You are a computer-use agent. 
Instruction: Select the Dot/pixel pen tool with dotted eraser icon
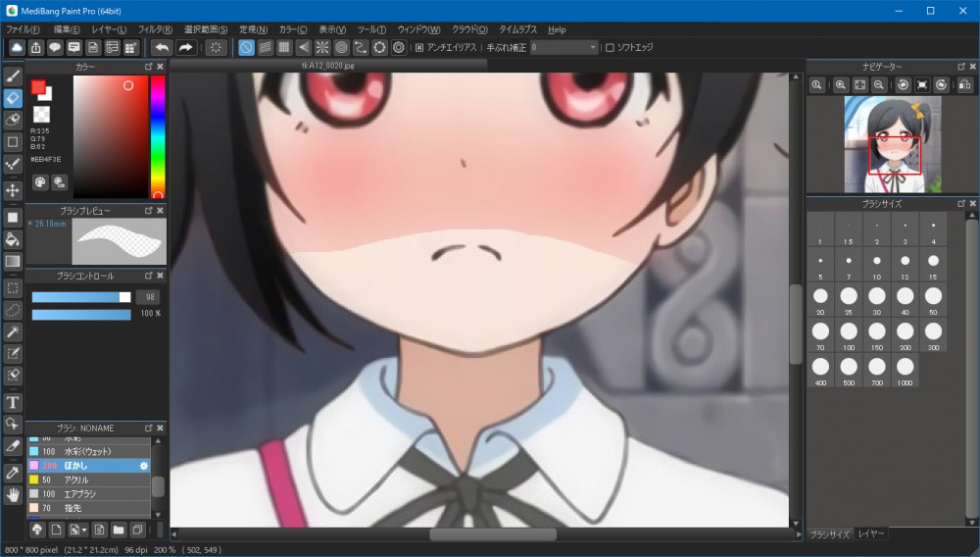[13, 120]
